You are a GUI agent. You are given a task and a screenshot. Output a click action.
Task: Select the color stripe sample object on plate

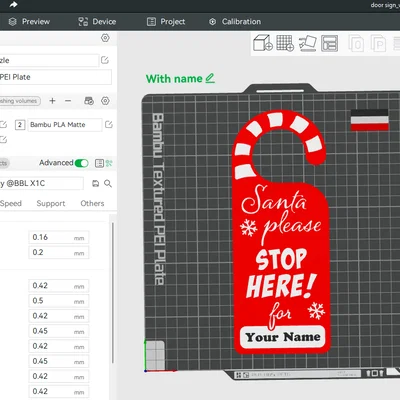369,120
